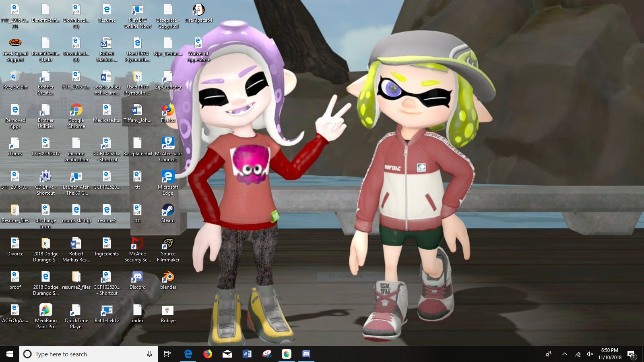Open the iTunes desktop shortcut
This screenshot has height=362, width=644.
[x=15, y=146]
